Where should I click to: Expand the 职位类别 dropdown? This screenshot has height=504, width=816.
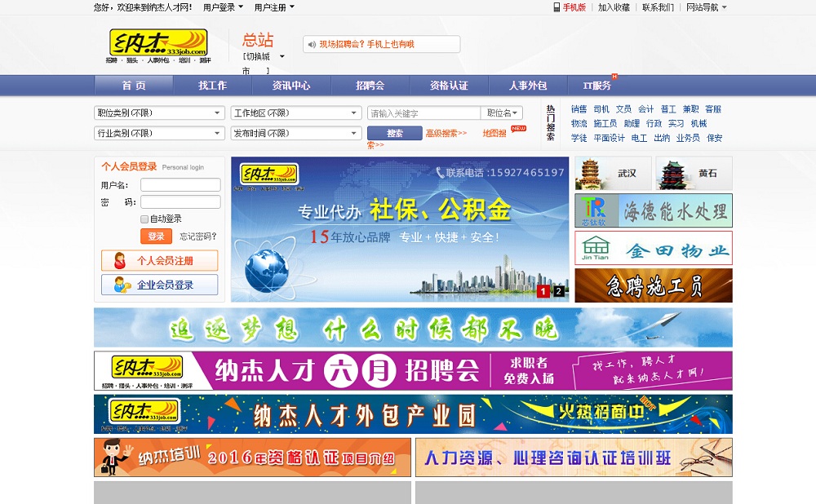coord(159,113)
